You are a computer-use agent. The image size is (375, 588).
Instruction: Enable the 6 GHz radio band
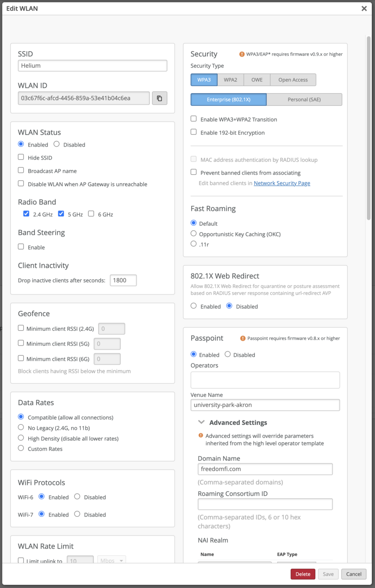[91, 214]
